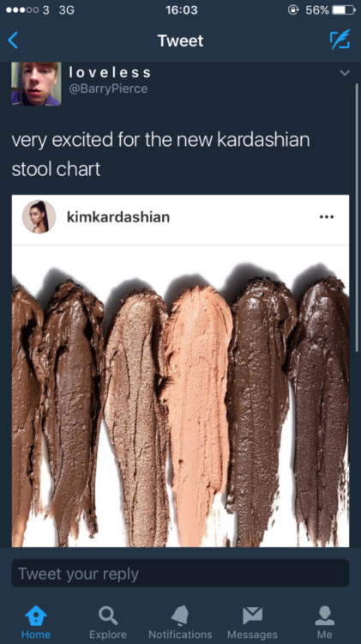Image resolution: width=361 pixels, height=644 pixels.
Task: Expand the tweet options chevron
Action: [345, 73]
